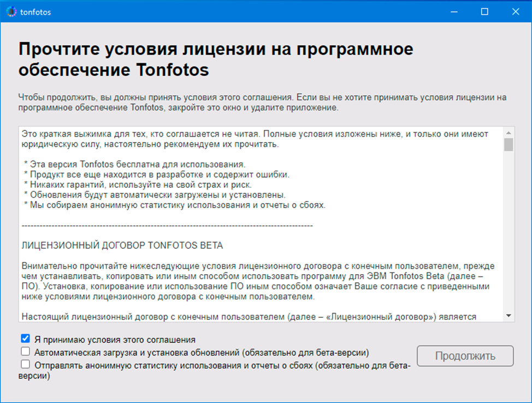The height and width of the screenshot is (403, 532).
Task: Click the line '* Мы собираем анонимную статистику'
Action: (175, 205)
